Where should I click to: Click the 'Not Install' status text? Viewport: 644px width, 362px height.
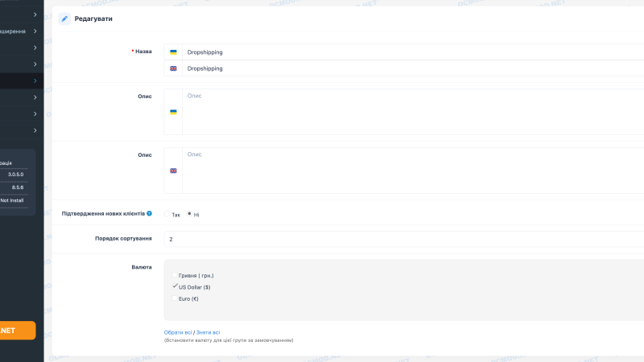(12, 200)
